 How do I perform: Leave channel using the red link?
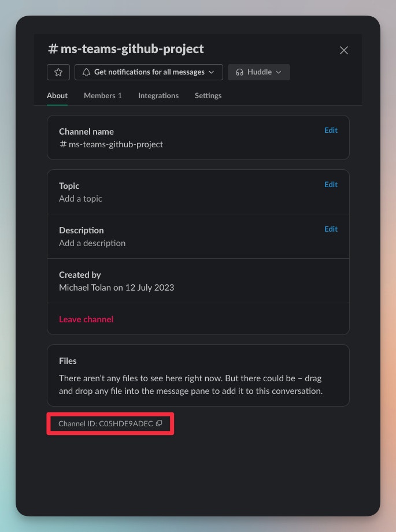point(86,319)
